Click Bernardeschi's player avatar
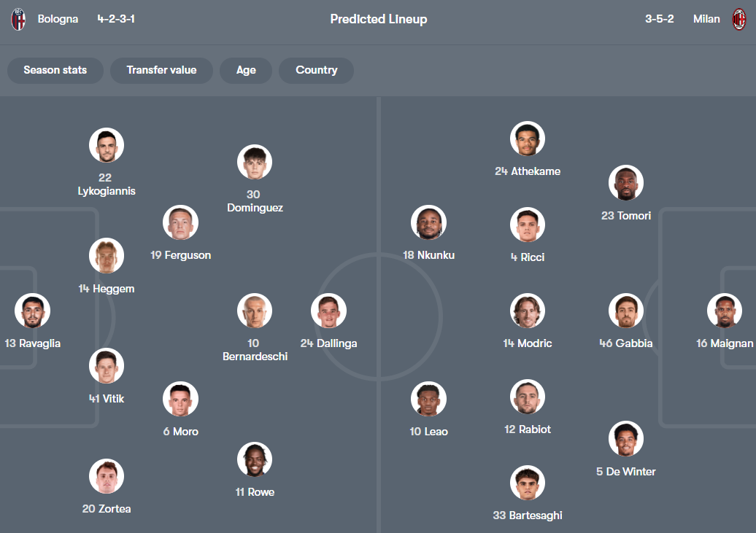 pyautogui.click(x=255, y=311)
